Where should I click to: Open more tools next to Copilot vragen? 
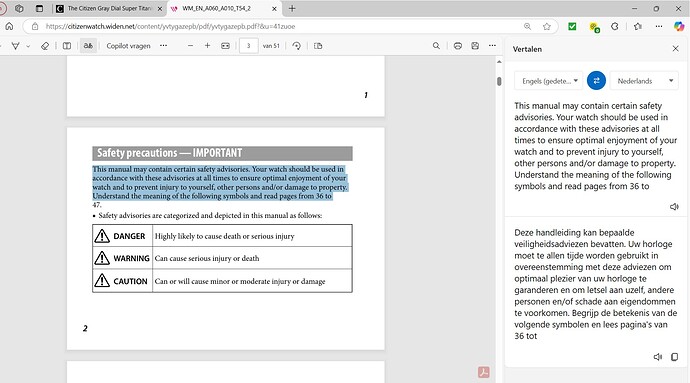tap(163, 45)
